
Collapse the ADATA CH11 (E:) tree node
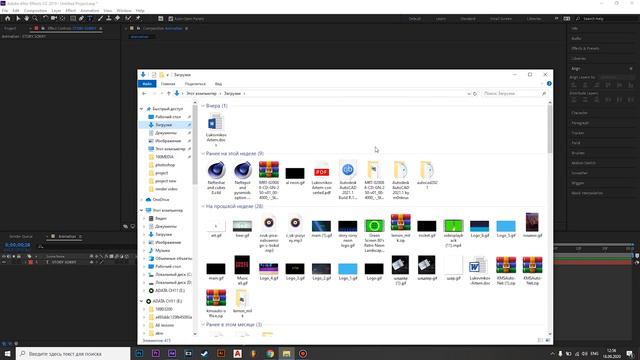(142, 301)
